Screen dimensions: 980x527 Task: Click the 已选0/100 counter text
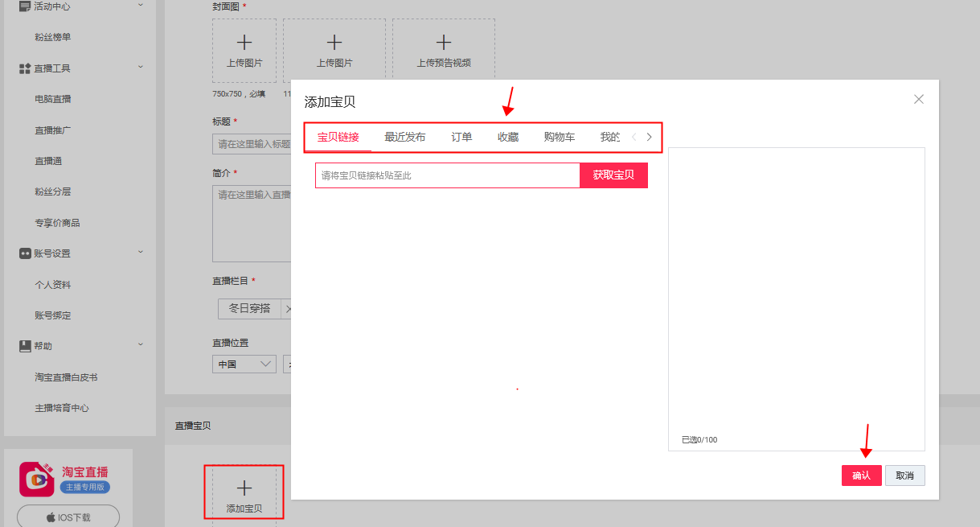[x=699, y=440]
